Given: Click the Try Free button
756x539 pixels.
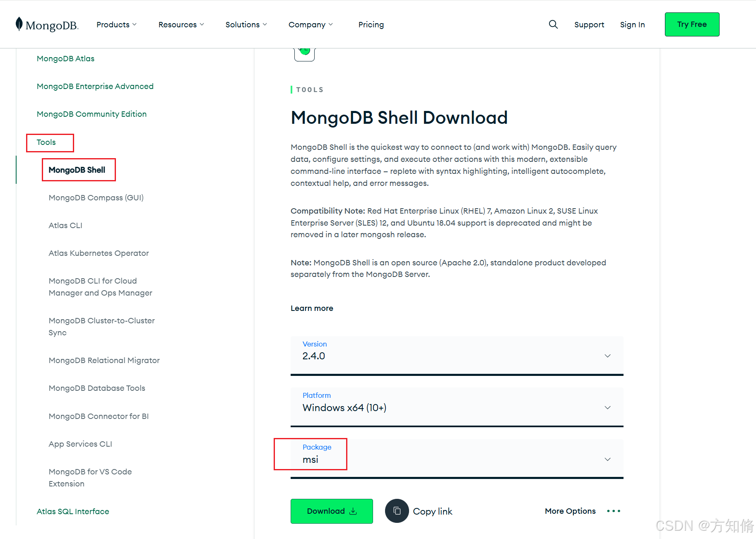Looking at the screenshot, I should (692, 24).
